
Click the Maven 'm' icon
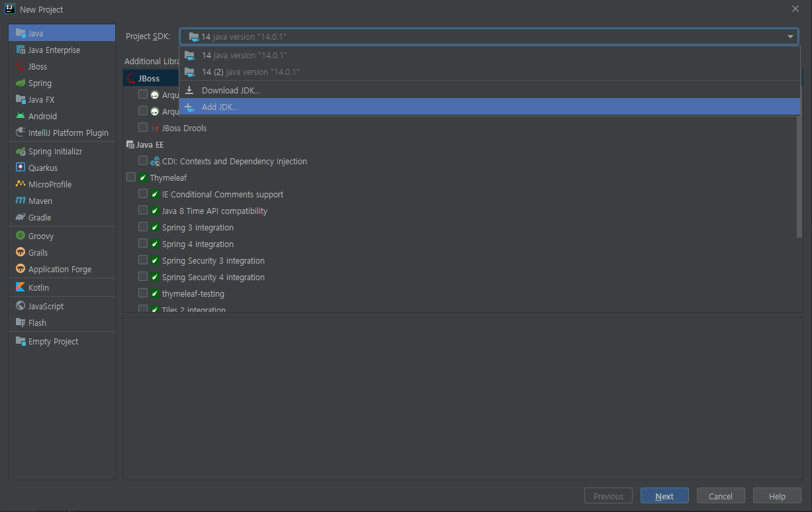[x=21, y=201]
